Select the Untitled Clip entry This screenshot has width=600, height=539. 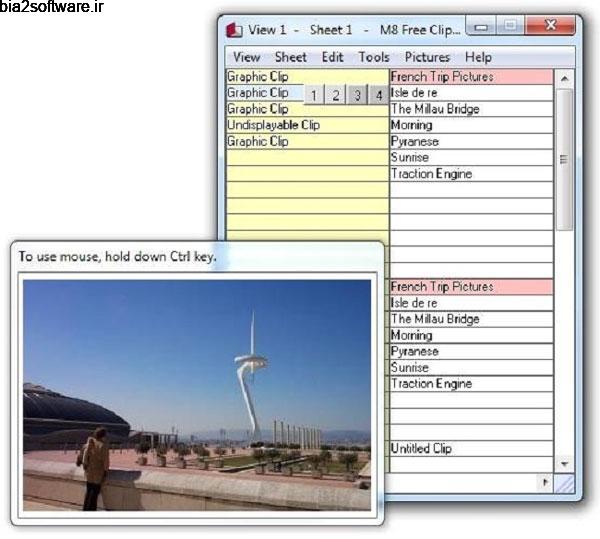(x=421, y=449)
